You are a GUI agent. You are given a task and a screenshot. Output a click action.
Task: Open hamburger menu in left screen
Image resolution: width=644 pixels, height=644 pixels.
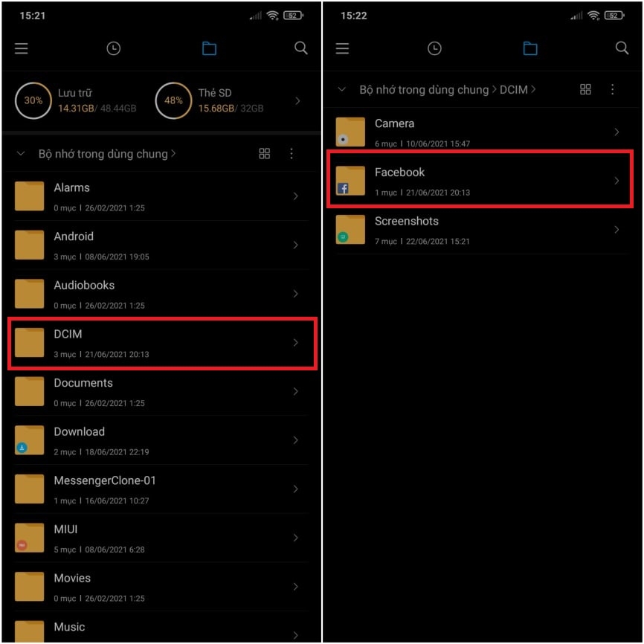pos(22,48)
